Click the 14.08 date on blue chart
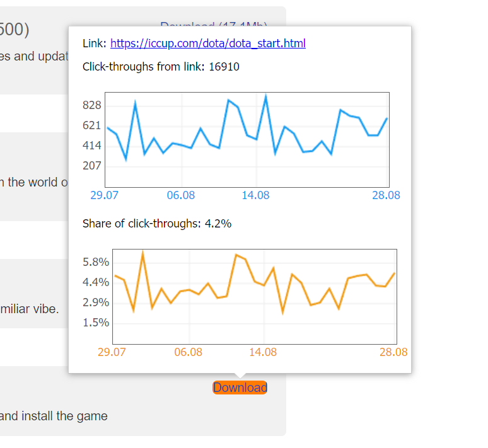Image resolution: width=488 pixels, height=448 pixels. 255,195
